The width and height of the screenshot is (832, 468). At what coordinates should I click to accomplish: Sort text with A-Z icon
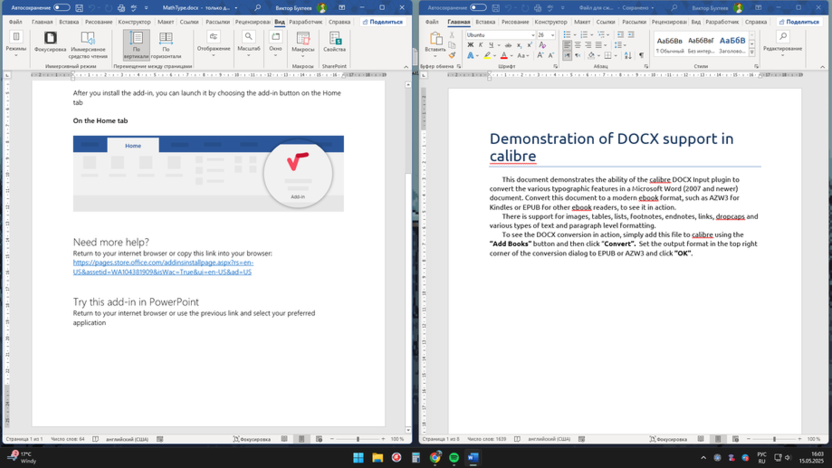(x=628, y=55)
